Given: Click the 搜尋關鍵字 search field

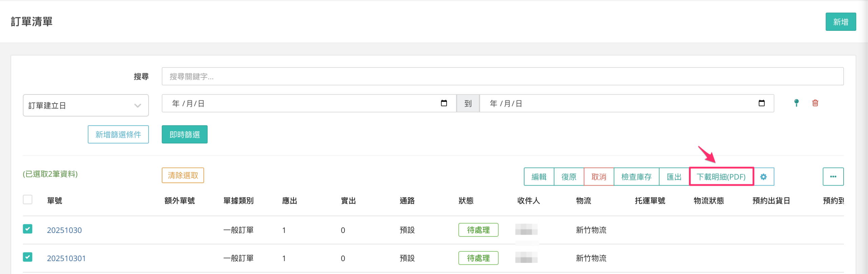Looking at the screenshot, I should pyautogui.click(x=502, y=77).
